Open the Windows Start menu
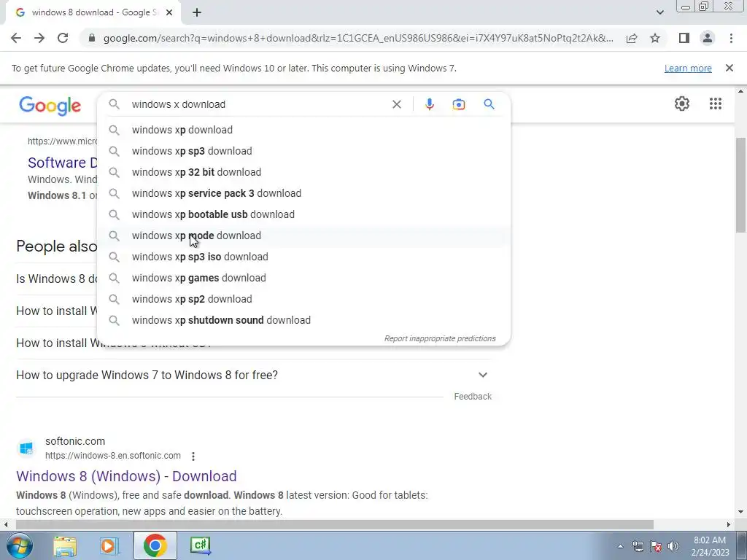 click(20, 545)
